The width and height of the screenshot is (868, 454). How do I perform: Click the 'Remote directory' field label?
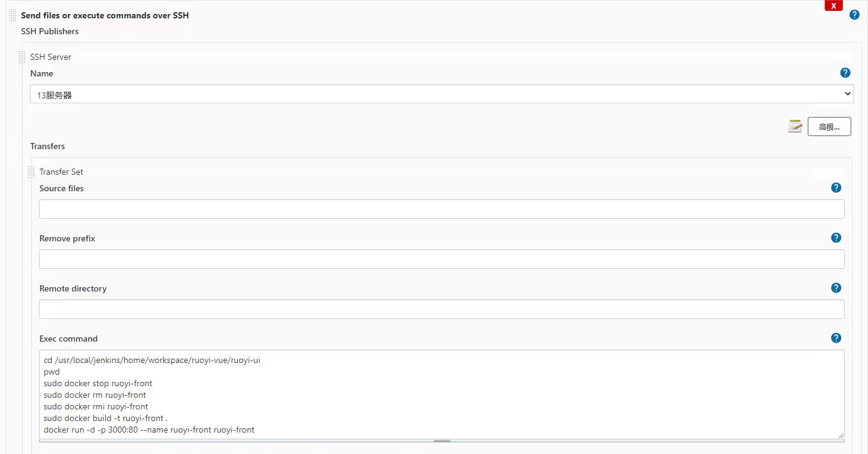73,288
